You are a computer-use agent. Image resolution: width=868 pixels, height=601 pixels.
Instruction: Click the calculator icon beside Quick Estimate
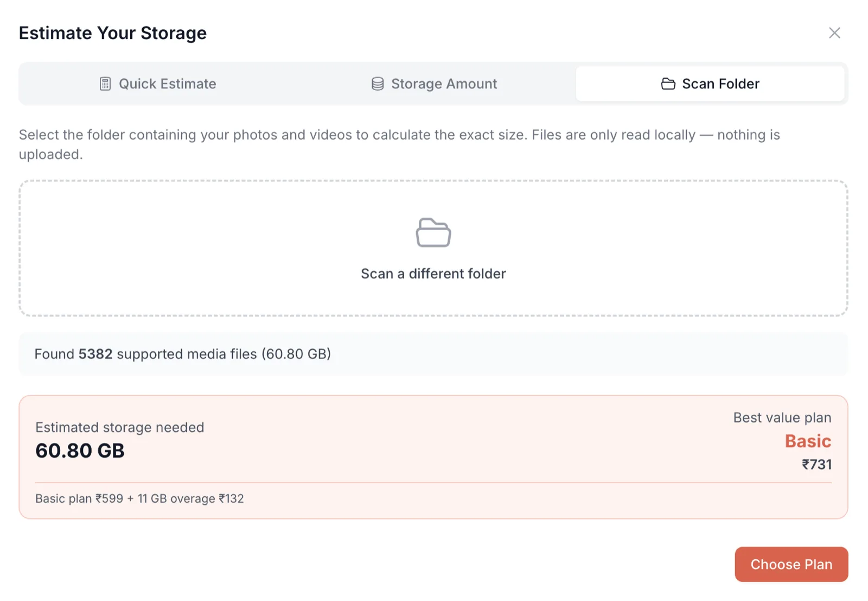click(105, 84)
